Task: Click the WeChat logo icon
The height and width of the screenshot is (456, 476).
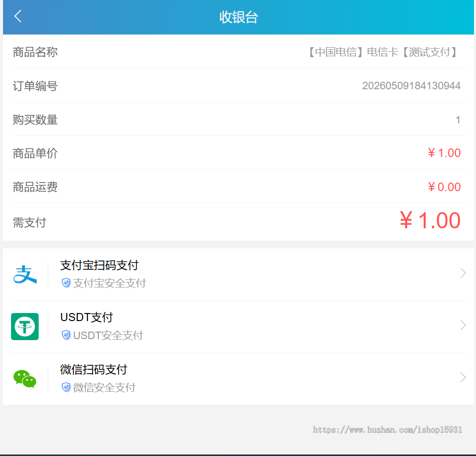Action: (x=25, y=379)
